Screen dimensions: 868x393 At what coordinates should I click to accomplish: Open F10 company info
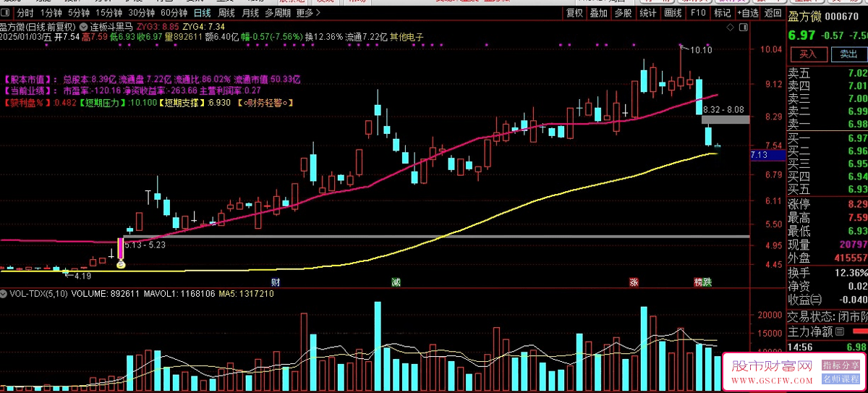(698, 13)
